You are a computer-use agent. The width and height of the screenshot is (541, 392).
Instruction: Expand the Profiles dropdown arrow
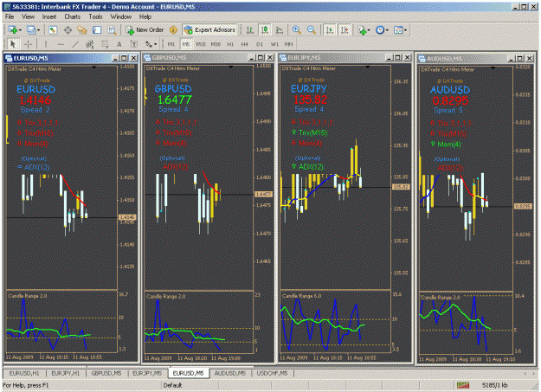[39, 30]
